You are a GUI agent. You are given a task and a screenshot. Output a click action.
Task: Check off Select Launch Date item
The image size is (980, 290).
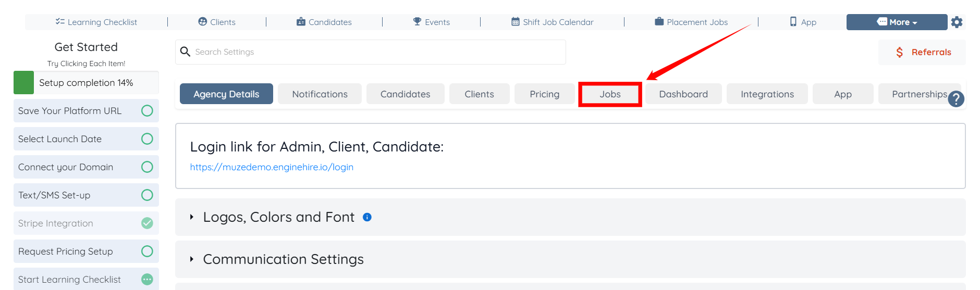[x=148, y=139]
